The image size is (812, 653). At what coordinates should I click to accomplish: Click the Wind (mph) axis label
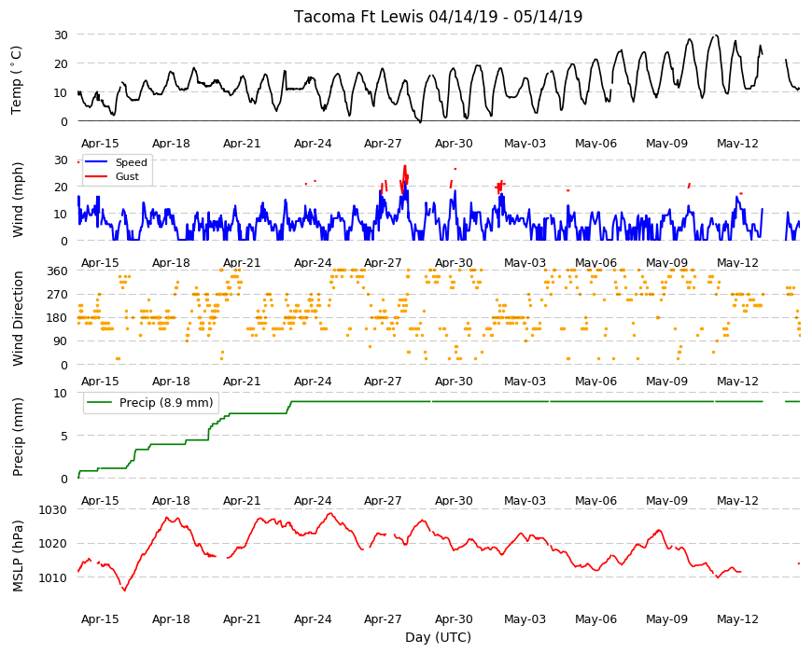point(18,200)
